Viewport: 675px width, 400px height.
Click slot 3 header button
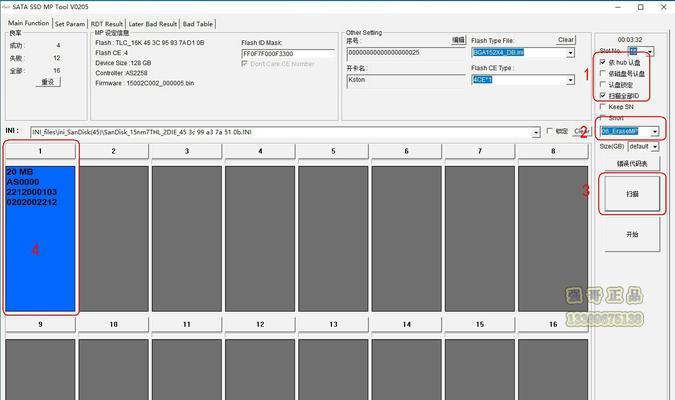[187, 151]
